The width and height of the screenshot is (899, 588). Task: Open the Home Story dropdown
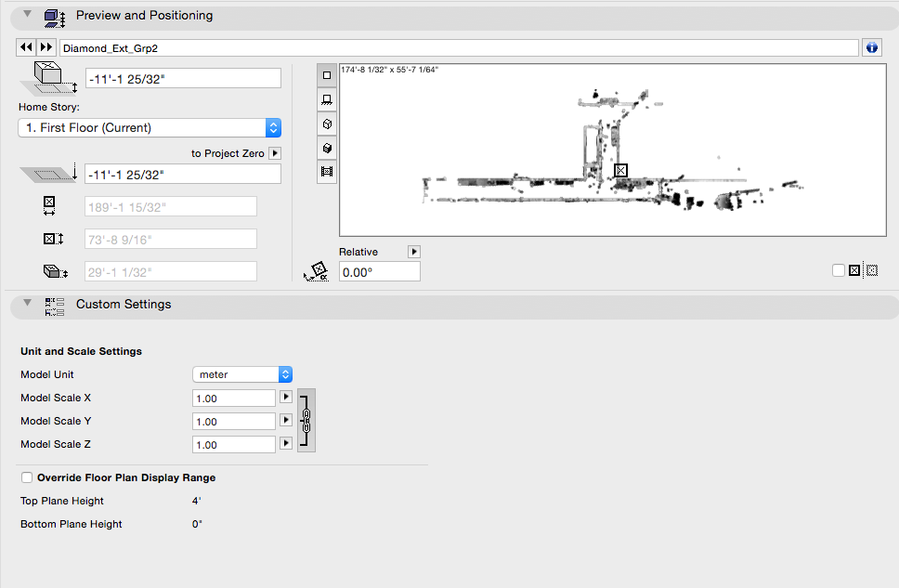click(x=150, y=127)
